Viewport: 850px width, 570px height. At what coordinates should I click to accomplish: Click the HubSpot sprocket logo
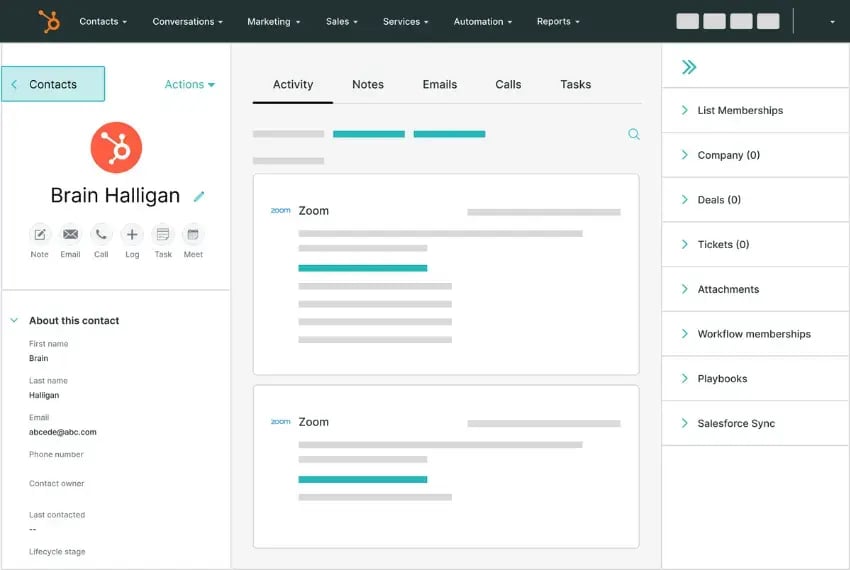point(49,21)
